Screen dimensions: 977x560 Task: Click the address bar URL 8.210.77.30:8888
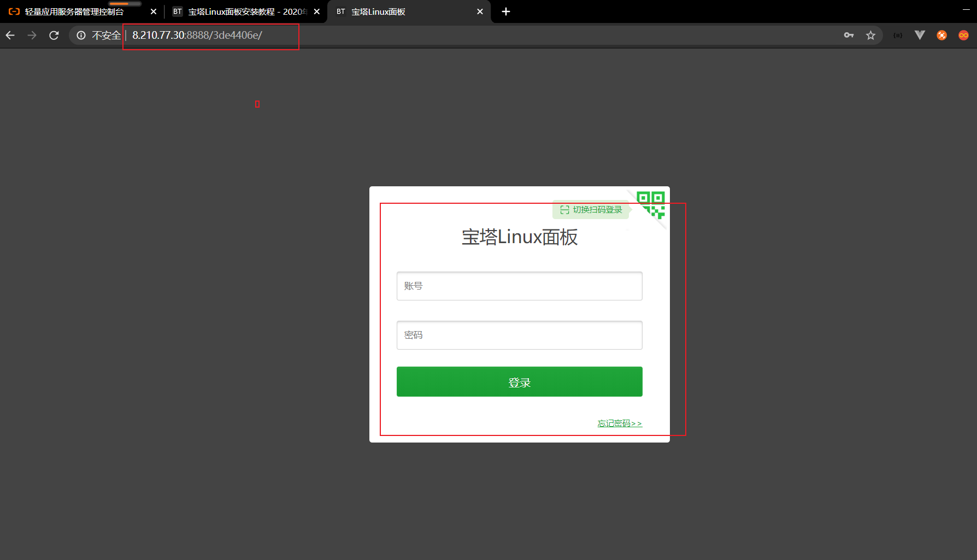pos(197,36)
